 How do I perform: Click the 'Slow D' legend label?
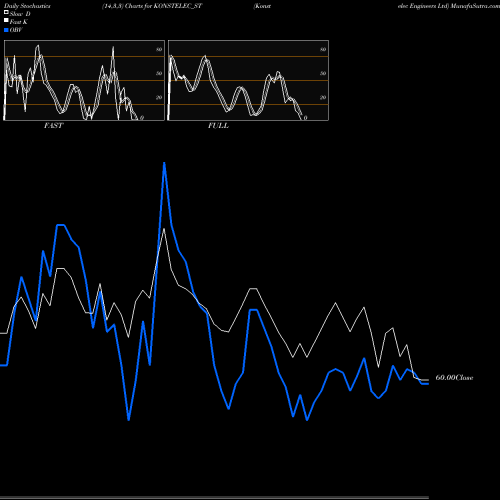(20, 14)
